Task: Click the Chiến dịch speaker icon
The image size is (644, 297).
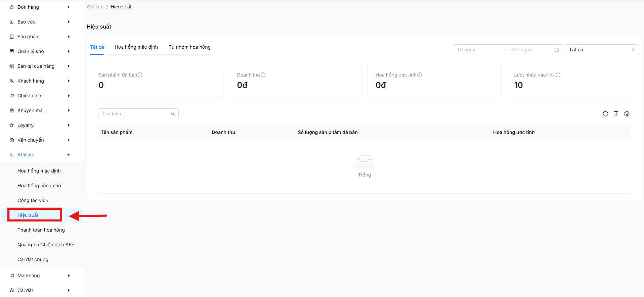Action: pyautogui.click(x=12, y=96)
